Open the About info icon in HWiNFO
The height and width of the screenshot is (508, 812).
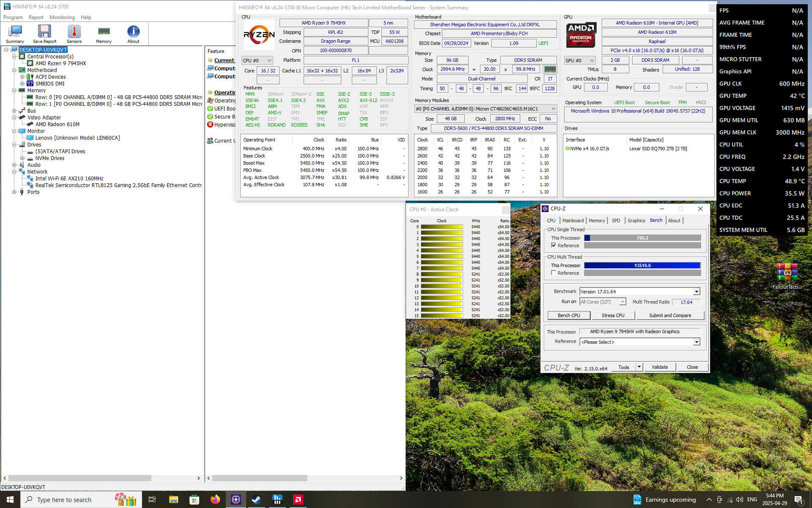[133, 34]
